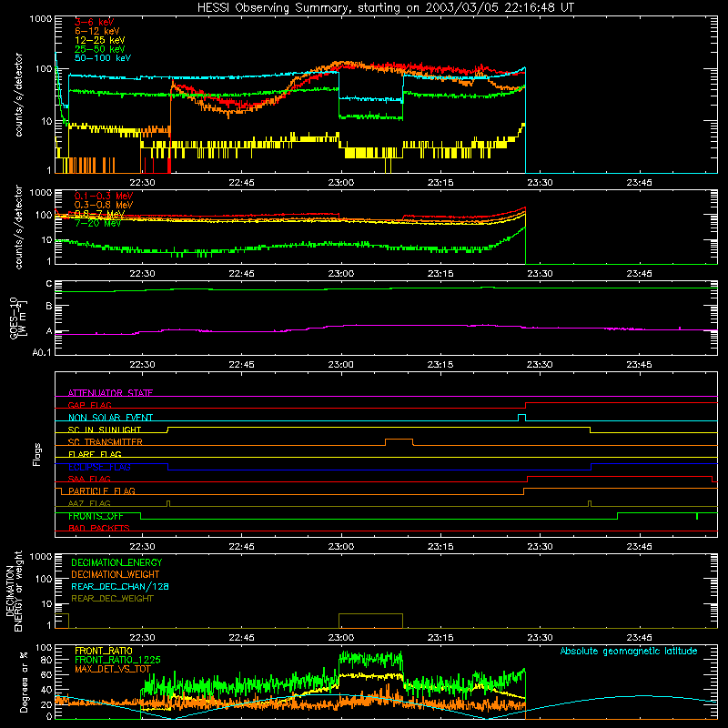728x728 pixels.
Task: Click 23:30 tick label under the keV panel
Action: point(540,183)
